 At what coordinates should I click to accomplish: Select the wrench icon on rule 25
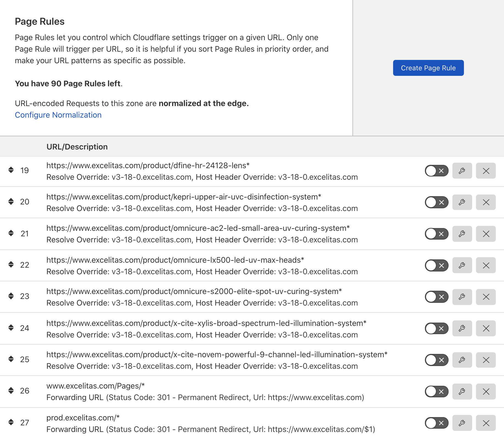tap(462, 360)
